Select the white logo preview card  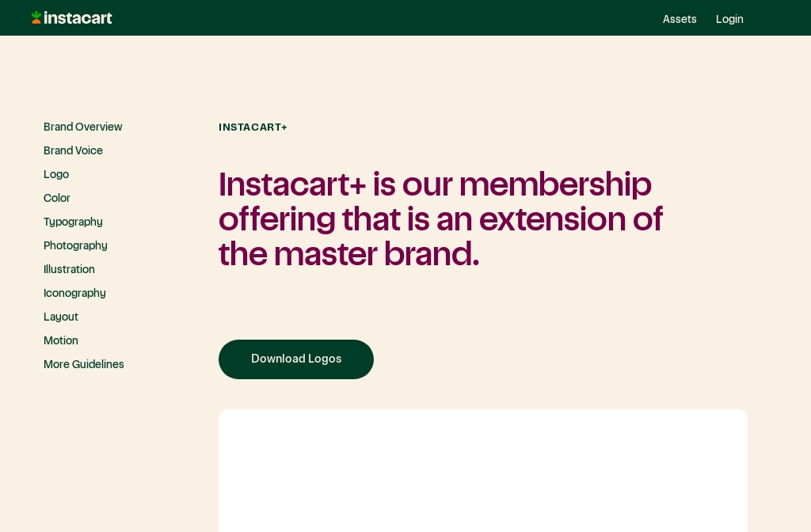(x=483, y=471)
